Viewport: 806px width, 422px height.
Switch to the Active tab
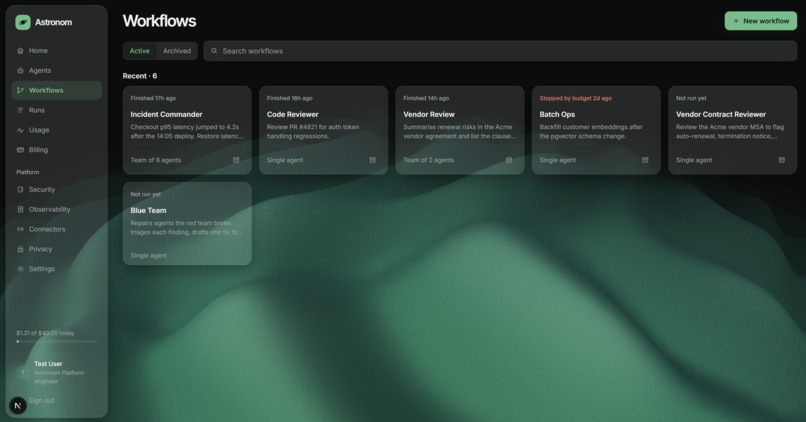pos(139,51)
